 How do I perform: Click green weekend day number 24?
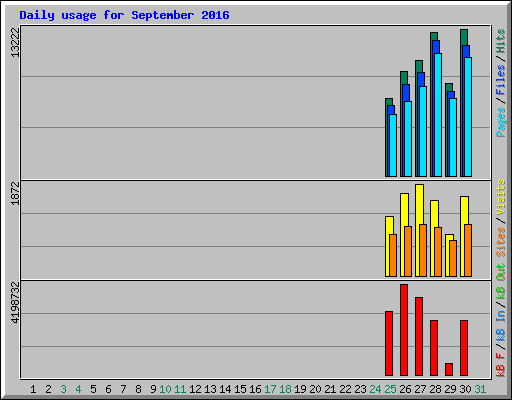coord(375,389)
